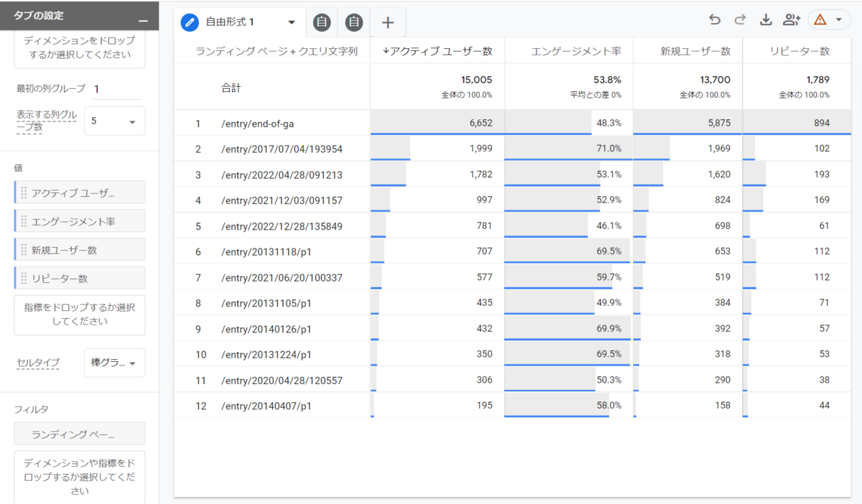Screen dimensions: 862x504
Task: Grab the drag handle of リピーター数 chip
Action: [24, 279]
